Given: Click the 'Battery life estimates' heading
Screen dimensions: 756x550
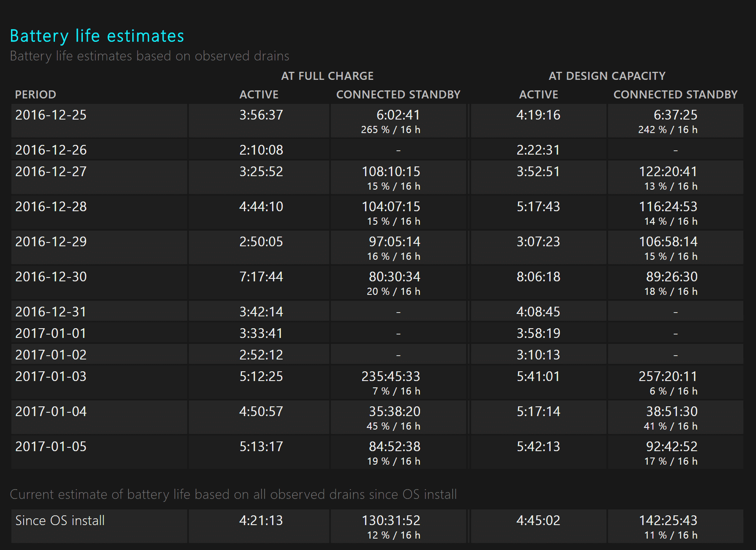Looking at the screenshot, I should [x=97, y=36].
